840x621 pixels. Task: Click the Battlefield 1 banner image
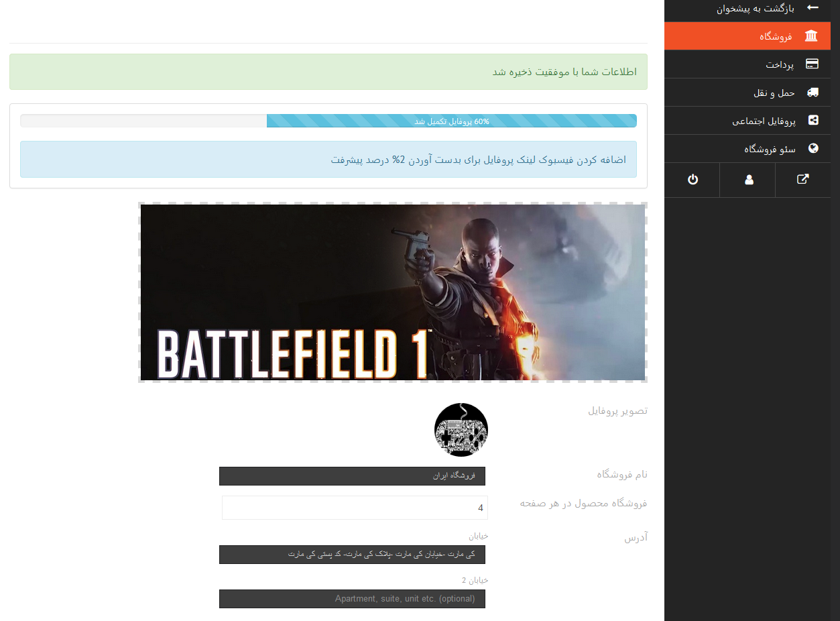pos(393,292)
